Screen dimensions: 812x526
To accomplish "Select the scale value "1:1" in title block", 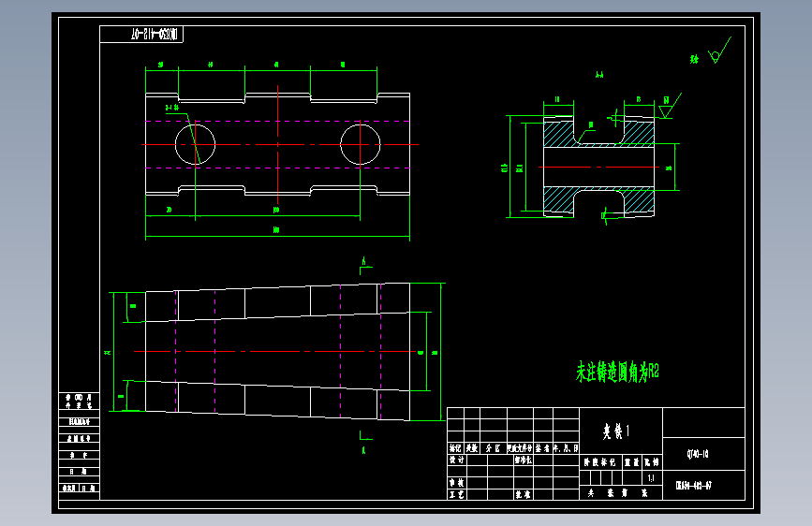I will point(651,478).
